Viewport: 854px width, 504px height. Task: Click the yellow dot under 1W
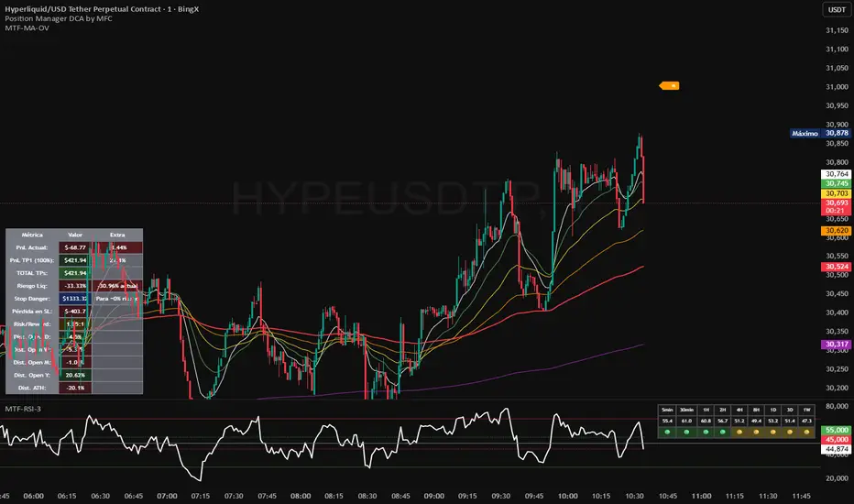807,432
